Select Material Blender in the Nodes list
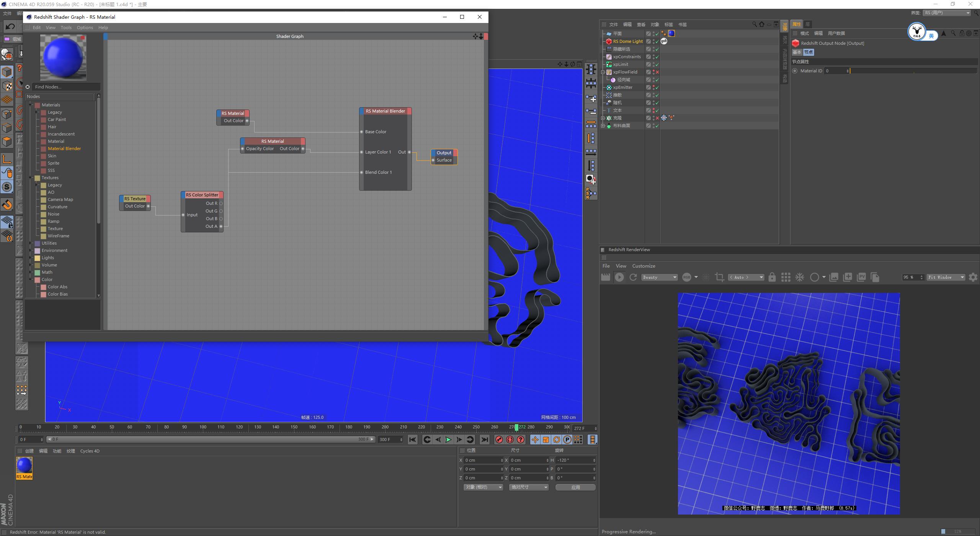The image size is (980, 536). (x=64, y=149)
